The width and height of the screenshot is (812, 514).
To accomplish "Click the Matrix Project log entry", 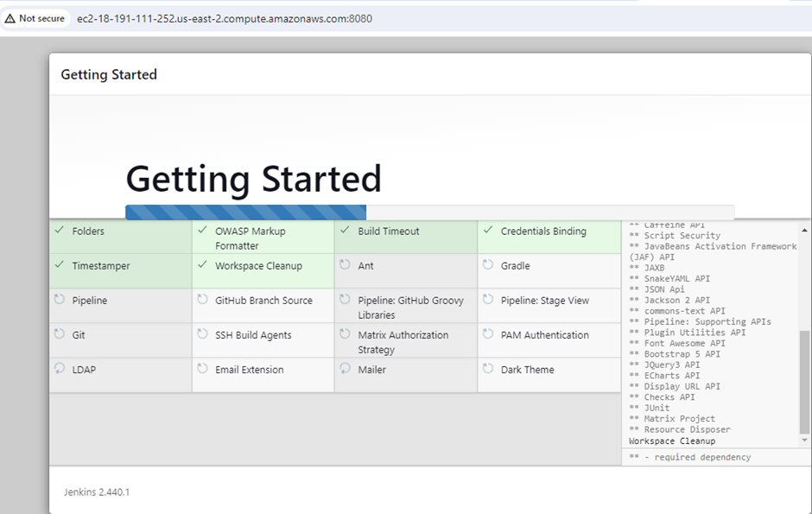I will tap(672, 419).
